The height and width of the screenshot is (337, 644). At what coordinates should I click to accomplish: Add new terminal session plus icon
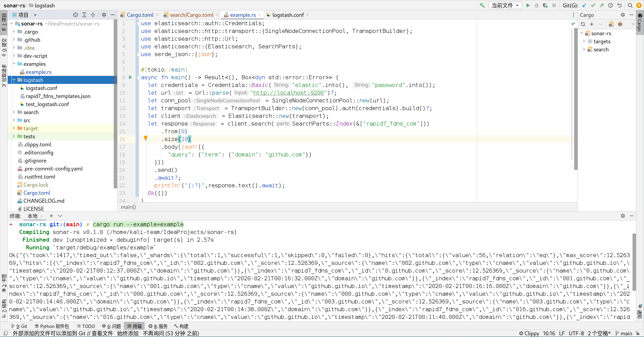51,216
